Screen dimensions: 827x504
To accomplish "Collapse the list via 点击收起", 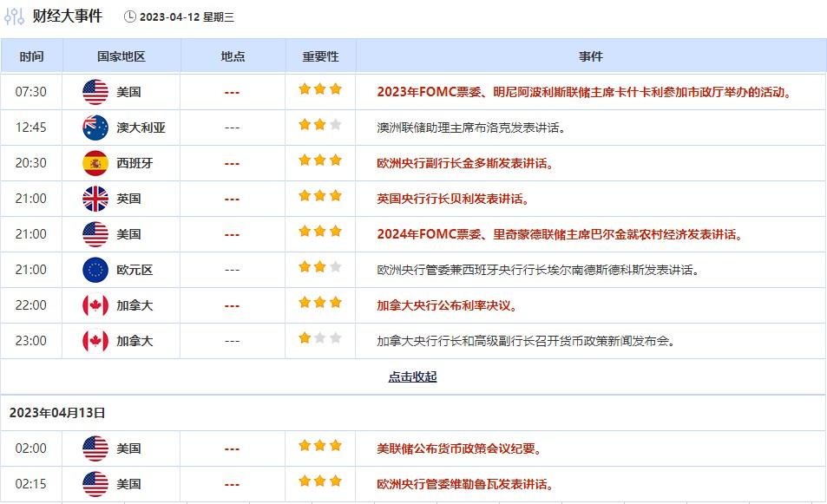I will [412, 376].
